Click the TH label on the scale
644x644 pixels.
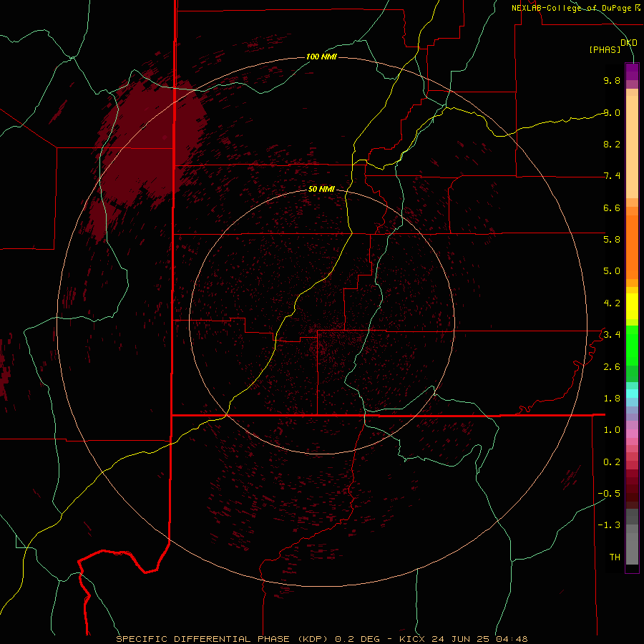coord(615,557)
